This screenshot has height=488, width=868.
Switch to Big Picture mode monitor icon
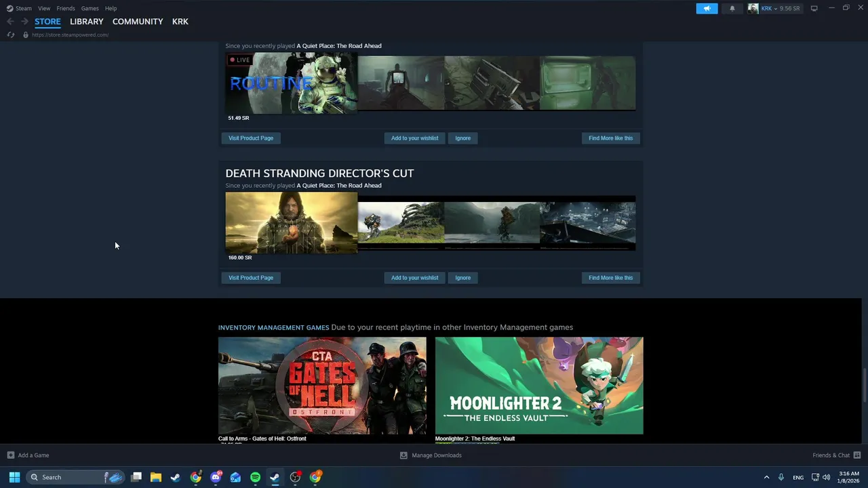[814, 8]
